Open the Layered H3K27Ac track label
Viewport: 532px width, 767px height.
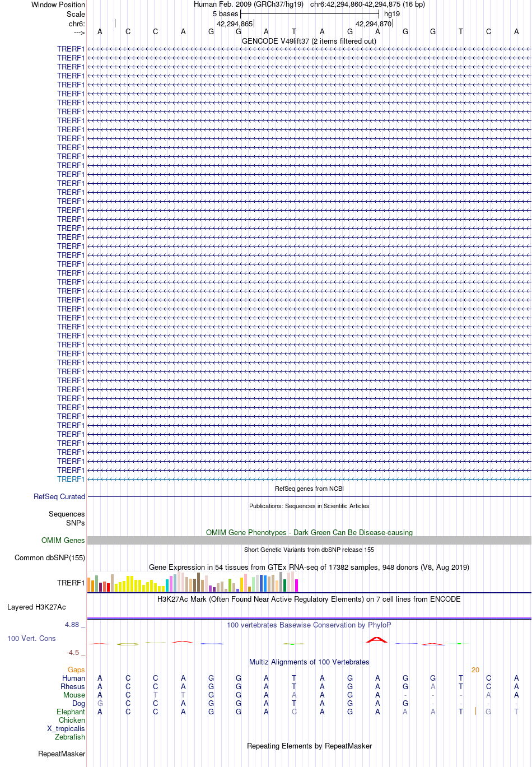36,607
